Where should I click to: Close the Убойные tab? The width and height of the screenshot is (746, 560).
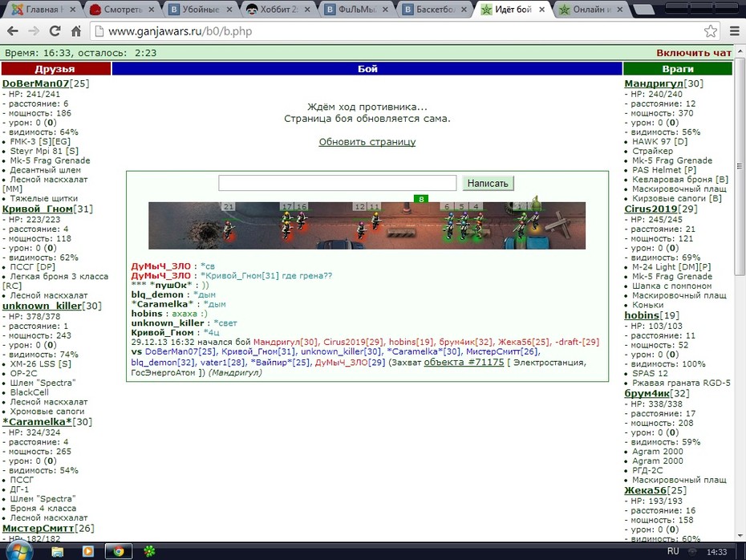(229, 9)
